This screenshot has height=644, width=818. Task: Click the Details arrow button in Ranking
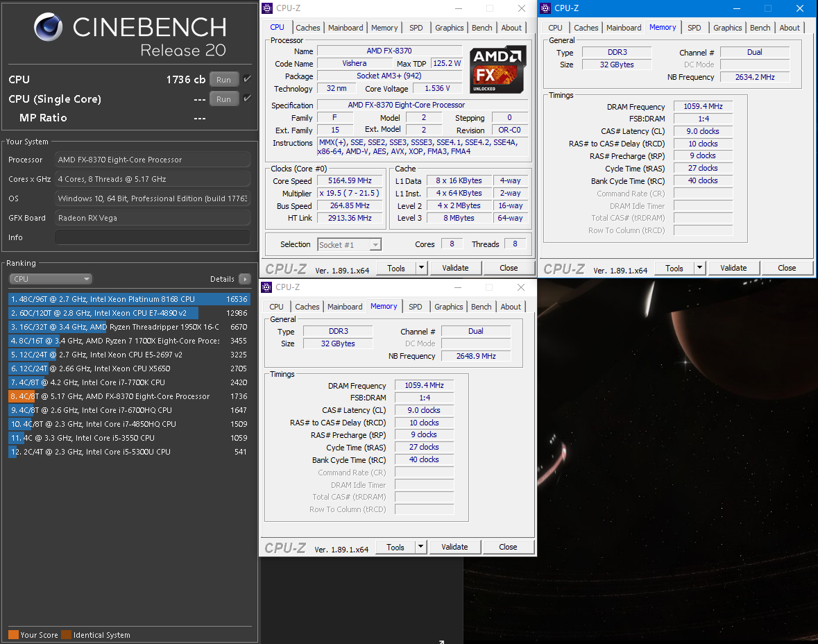tap(245, 279)
